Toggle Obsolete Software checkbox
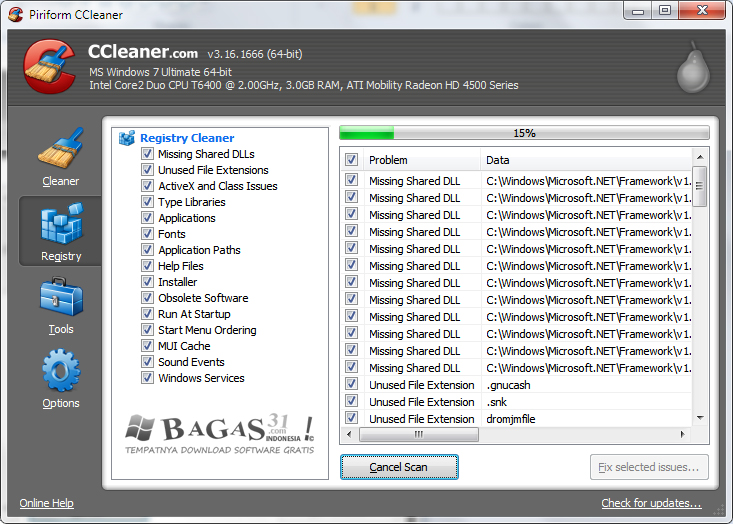This screenshot has width=733, height=524. pos(147,297)
